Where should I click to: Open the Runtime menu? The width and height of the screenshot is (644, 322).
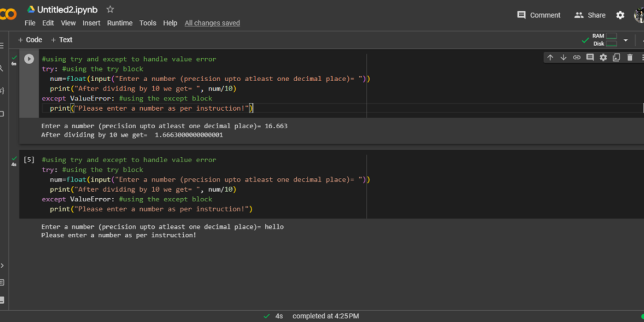coord(120,23)
